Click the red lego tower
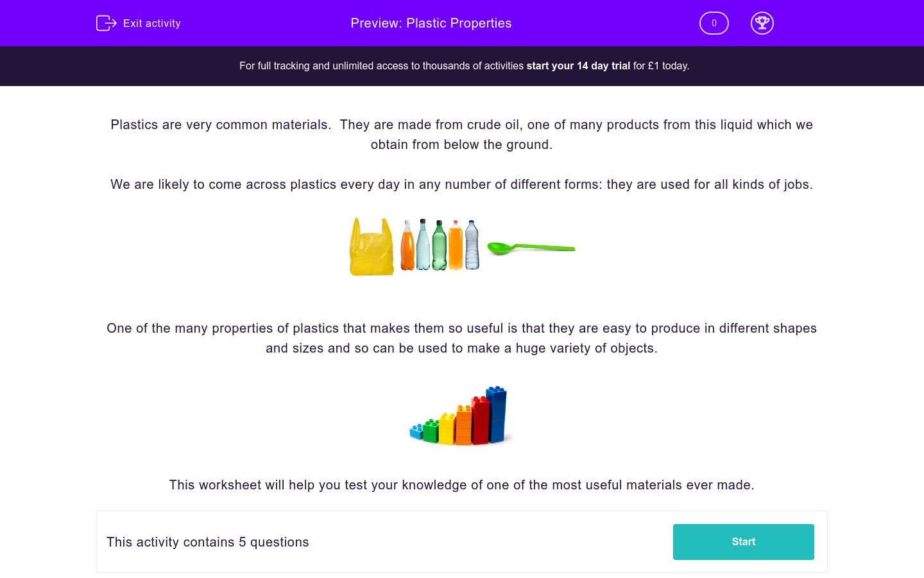Viewport: 924px width, 578px height. point(480,421)
